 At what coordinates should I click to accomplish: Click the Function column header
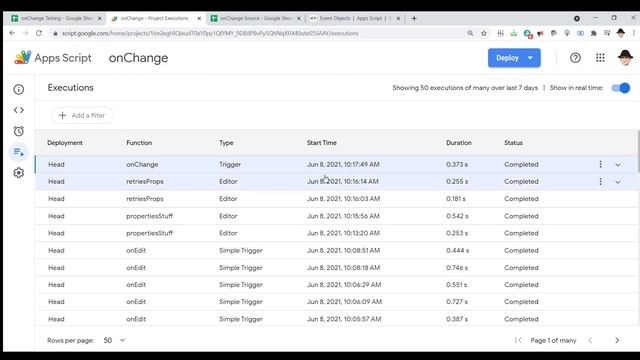click(139, 143)
